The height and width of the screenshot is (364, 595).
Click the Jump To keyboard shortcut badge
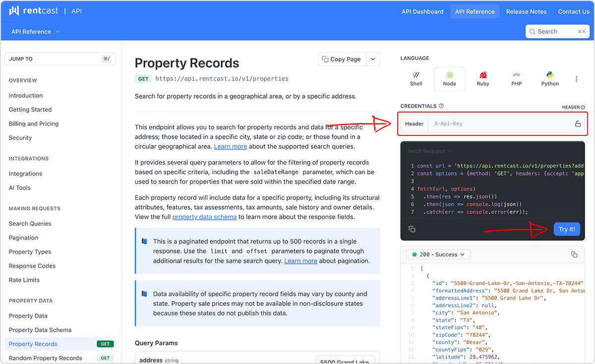pyautogui.click(x=107, y=59)
